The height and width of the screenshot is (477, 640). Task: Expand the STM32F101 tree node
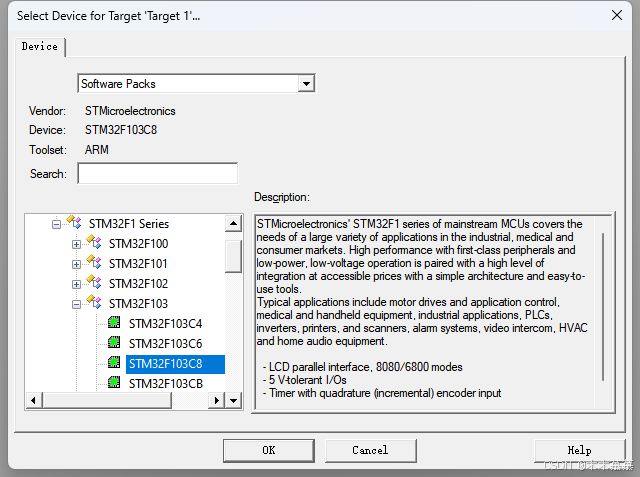tap(76, 264)
